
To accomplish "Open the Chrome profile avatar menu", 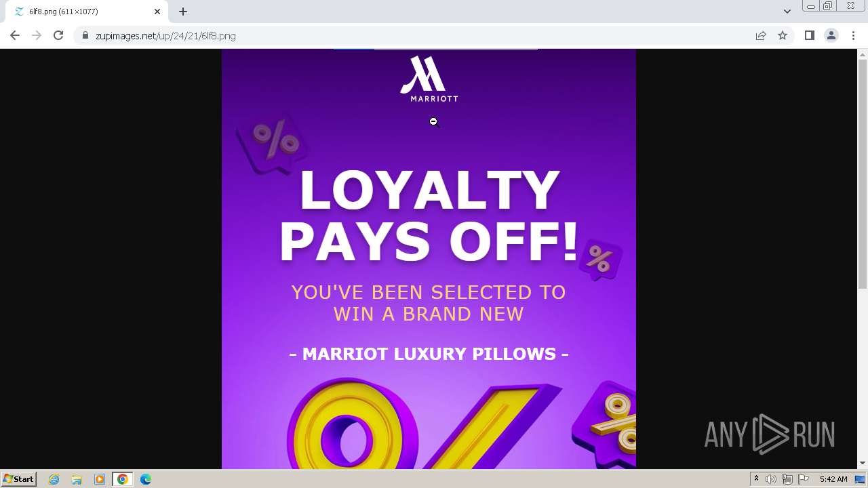I will 831,35.
